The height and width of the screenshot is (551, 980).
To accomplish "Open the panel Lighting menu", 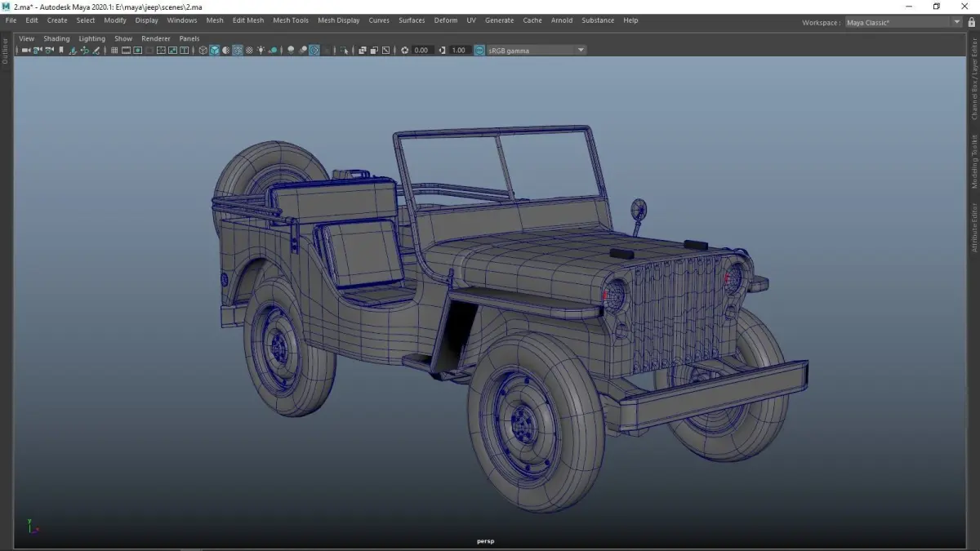I will point(91,38).
